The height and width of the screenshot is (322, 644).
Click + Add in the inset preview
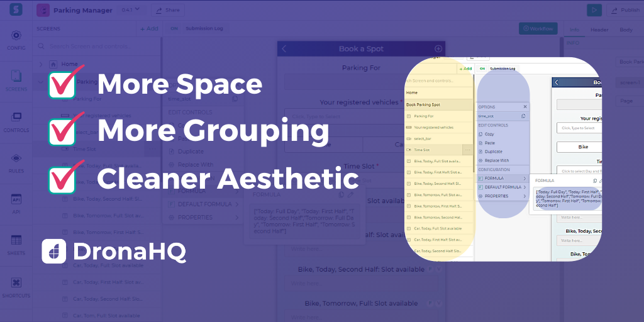[465, 69]
